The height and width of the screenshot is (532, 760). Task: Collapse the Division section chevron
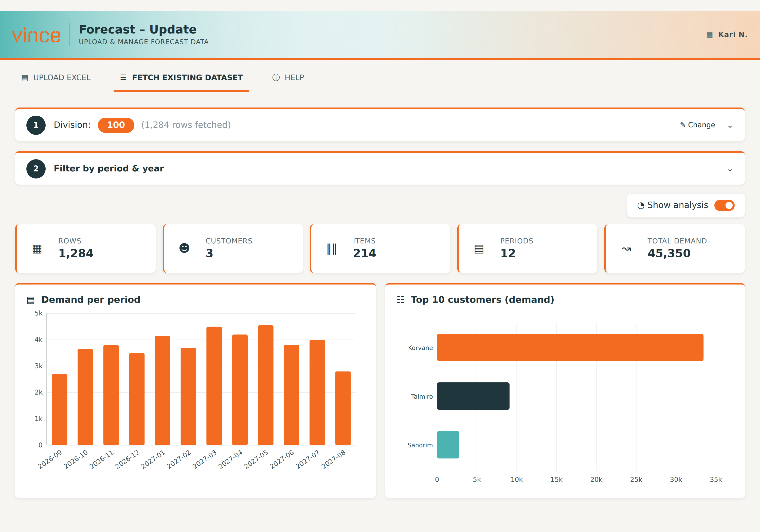[730, 127]
